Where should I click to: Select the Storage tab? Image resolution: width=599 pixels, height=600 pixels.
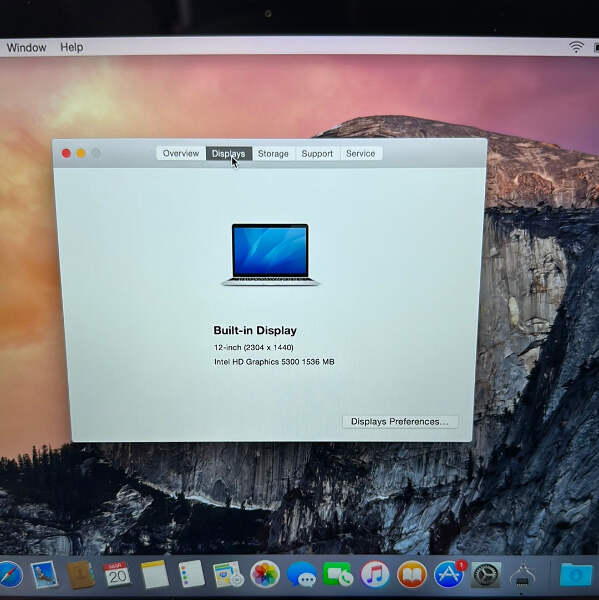tap(273, 153)
